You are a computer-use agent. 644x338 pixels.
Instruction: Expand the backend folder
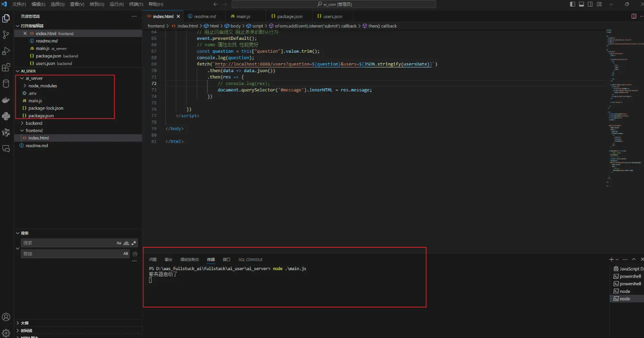34,123
